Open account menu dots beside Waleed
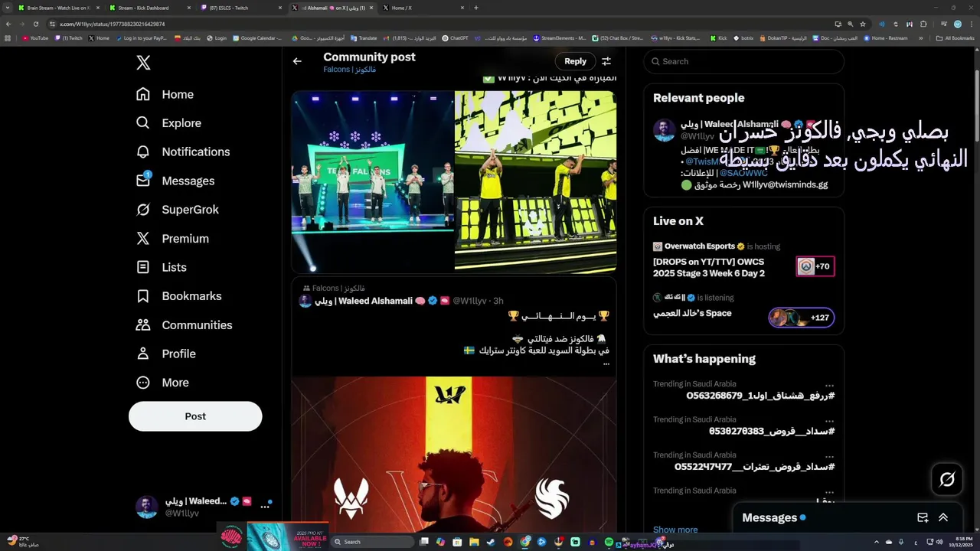 click(265, 507)
